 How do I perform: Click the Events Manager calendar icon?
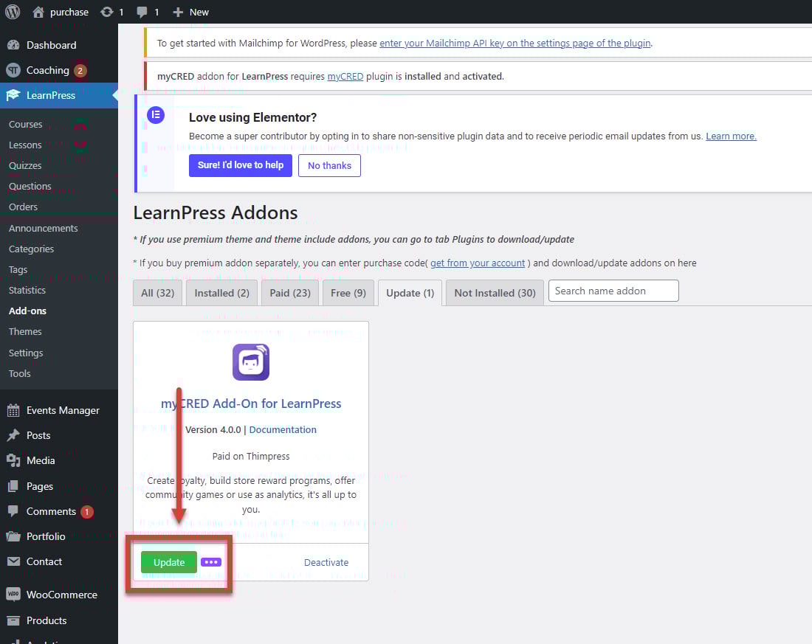tap(13, 411)
